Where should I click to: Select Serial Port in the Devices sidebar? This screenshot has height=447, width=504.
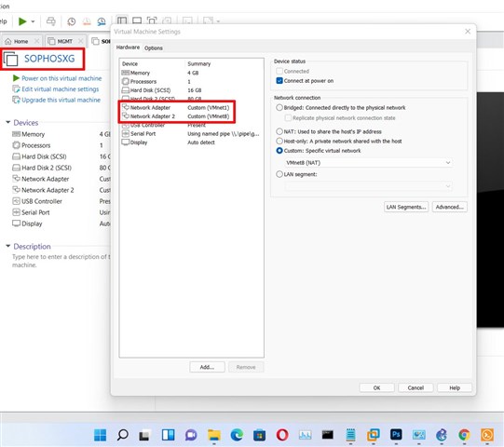pos(35,212)
